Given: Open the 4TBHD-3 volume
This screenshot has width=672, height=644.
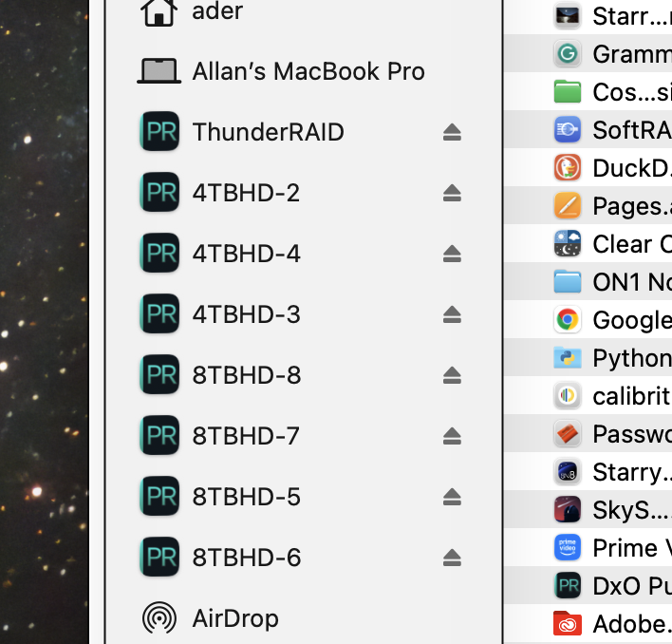Looking at the screenshot, I should tap(246, 314).
